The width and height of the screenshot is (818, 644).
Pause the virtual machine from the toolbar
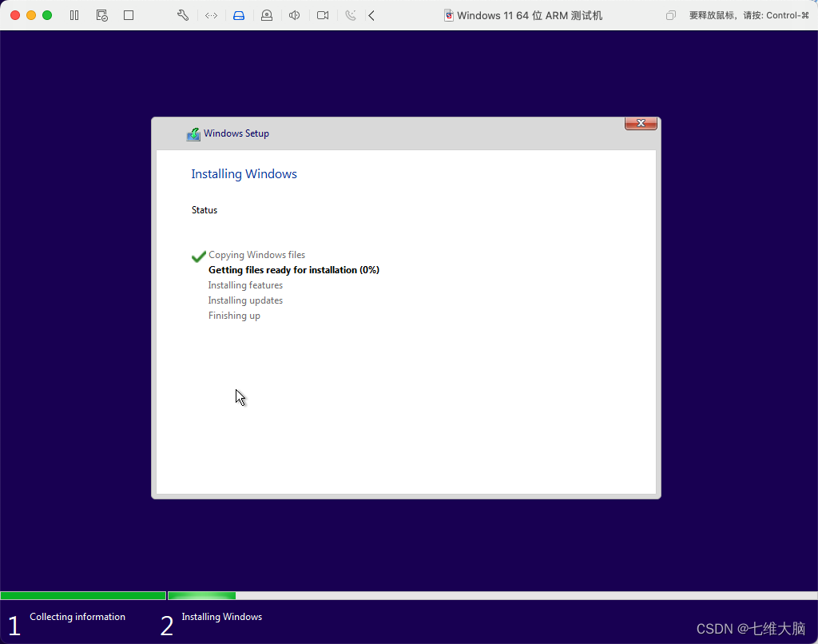click(74, 15)
